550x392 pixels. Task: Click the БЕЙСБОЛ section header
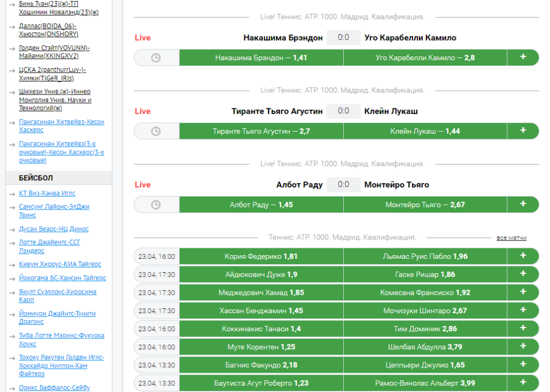59,178
